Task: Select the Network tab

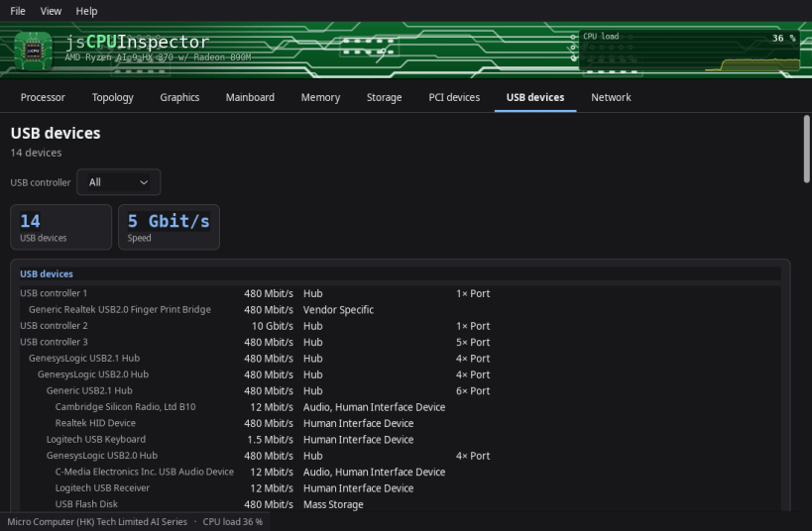Action: click(x=611, y=97)
